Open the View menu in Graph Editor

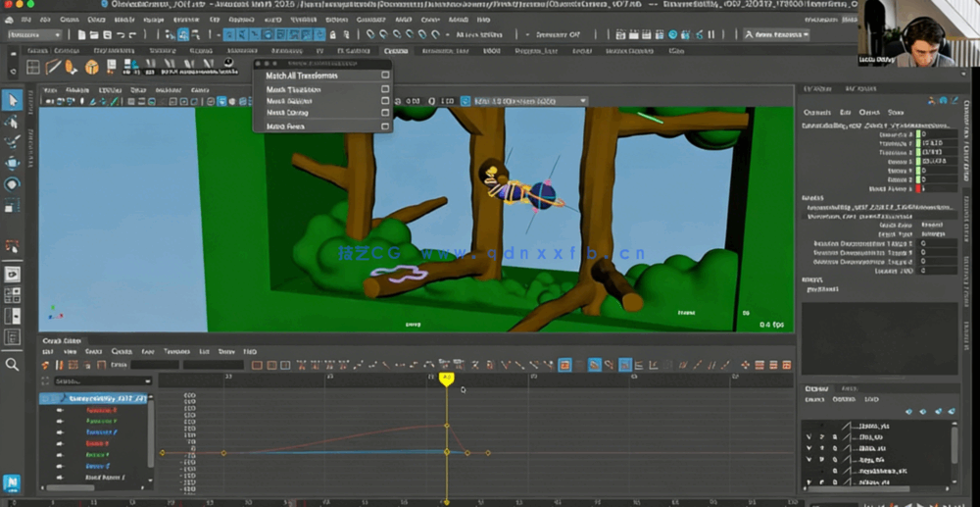71,351
